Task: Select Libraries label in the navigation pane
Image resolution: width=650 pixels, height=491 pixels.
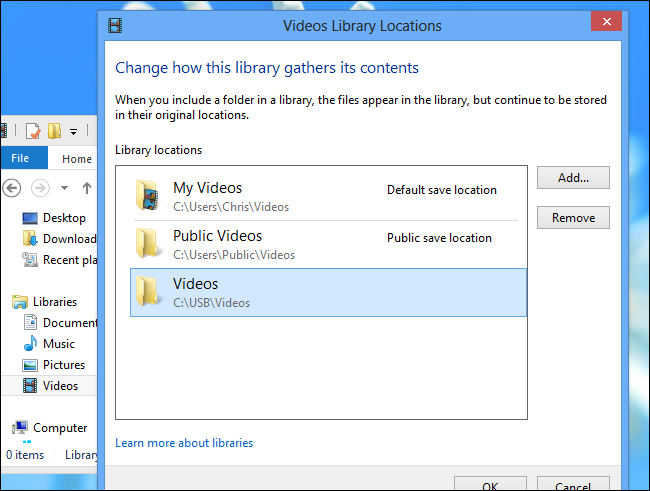Action: tap(55, 302)
